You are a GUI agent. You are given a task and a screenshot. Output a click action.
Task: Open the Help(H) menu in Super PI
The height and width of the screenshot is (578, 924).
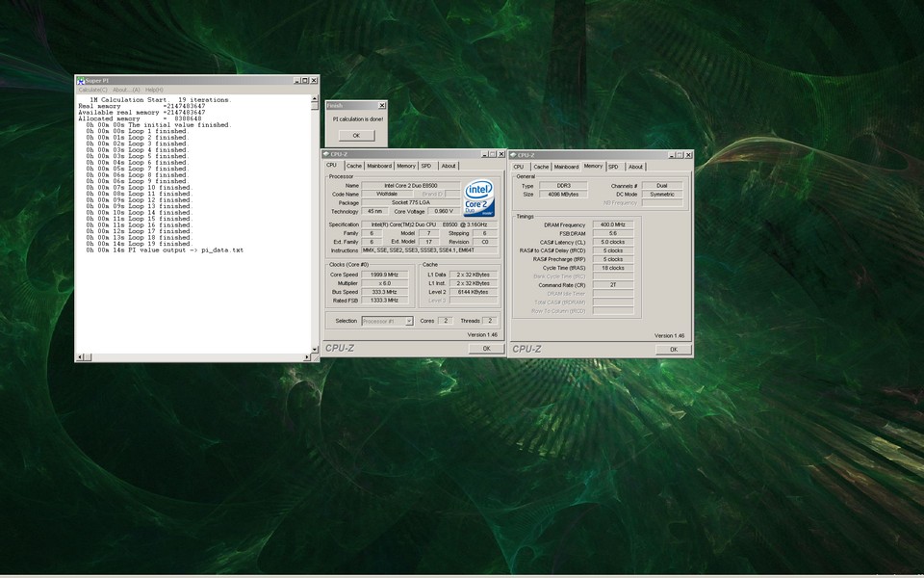point(154,90)
